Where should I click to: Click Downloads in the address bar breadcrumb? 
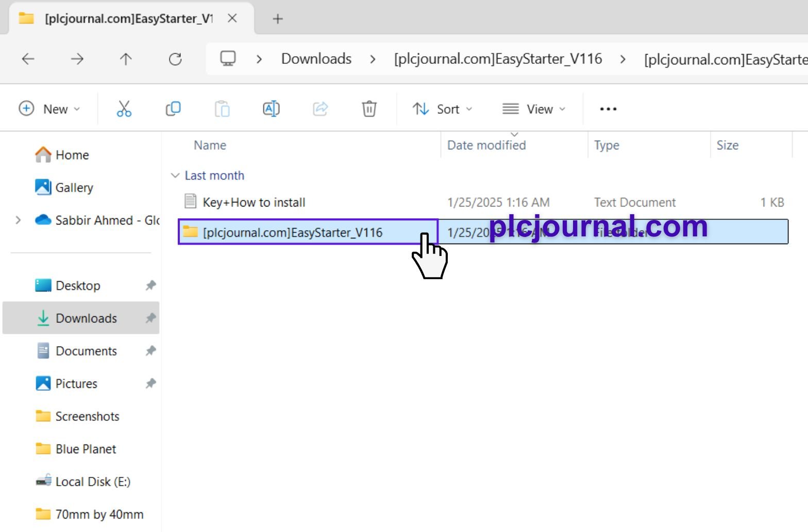[x=316, y=59]
